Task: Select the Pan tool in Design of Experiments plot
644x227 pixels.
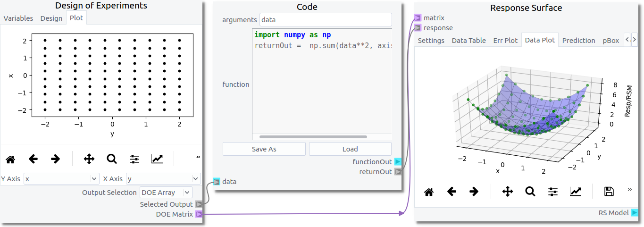Action: [x=89, y=159]
